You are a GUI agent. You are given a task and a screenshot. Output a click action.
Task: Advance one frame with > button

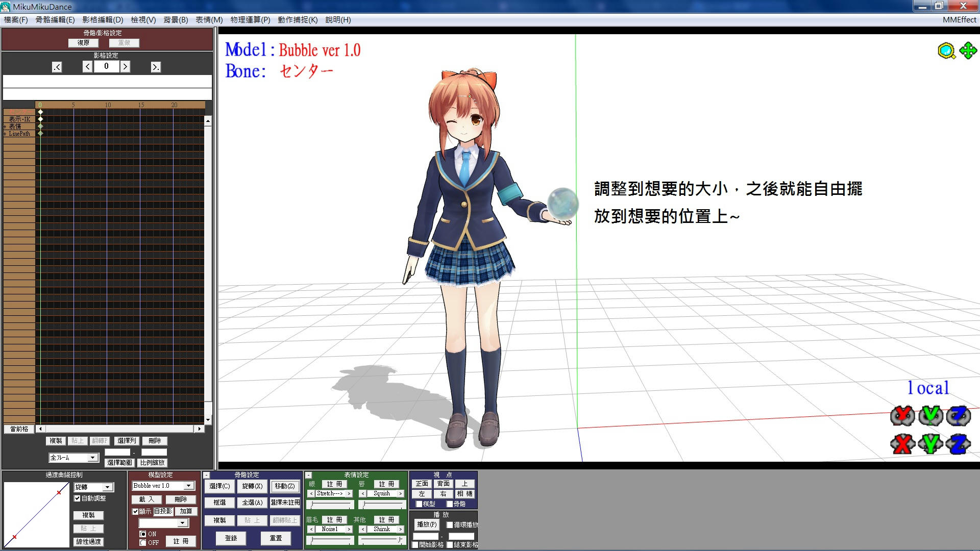pos(125,66)
